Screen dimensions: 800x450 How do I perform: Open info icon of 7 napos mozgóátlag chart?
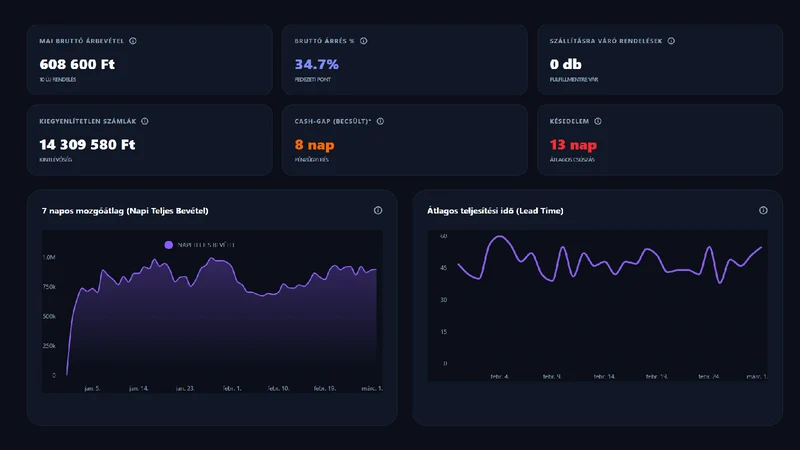point(378,210)
